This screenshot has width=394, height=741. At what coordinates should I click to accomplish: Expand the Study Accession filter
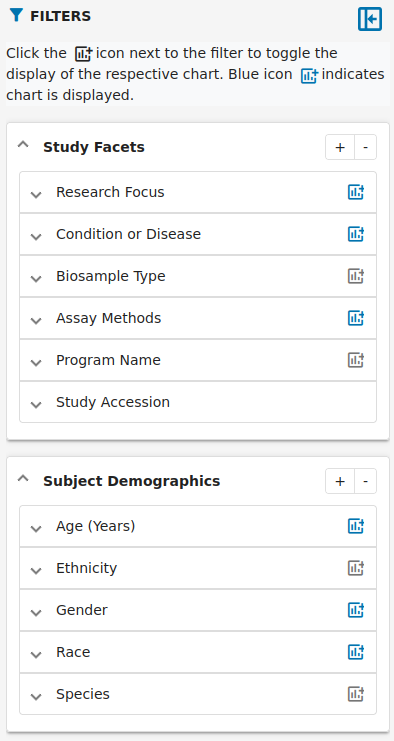198,402
